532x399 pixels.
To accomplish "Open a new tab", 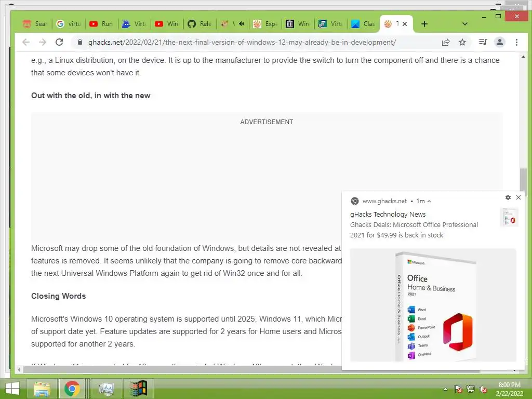I will pyautogui.click(x=424, y=24).
